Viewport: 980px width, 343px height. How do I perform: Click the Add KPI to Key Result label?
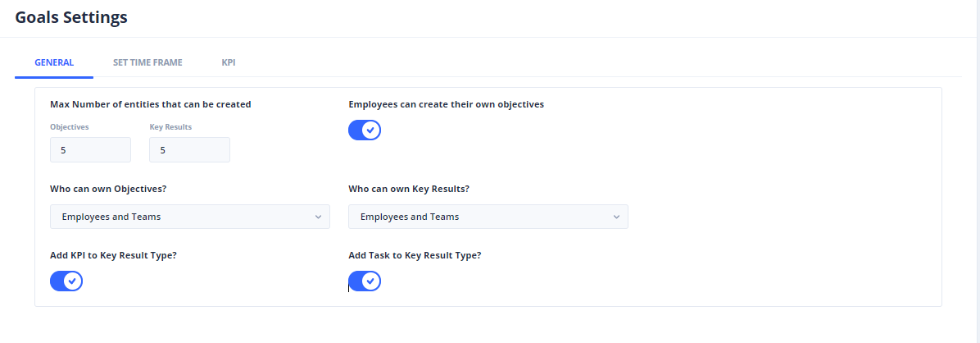click(113, 255)
